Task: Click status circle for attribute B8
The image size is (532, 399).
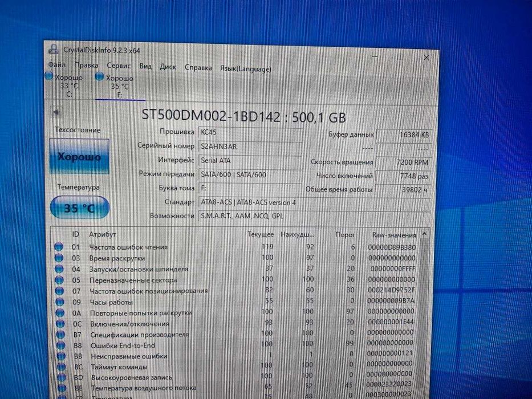Action: coord(61,345)
